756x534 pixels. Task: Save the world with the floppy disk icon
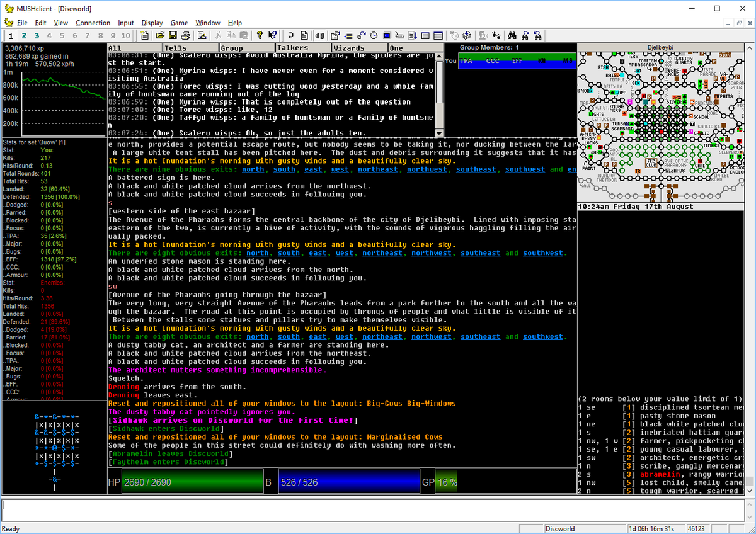[173, 35]
